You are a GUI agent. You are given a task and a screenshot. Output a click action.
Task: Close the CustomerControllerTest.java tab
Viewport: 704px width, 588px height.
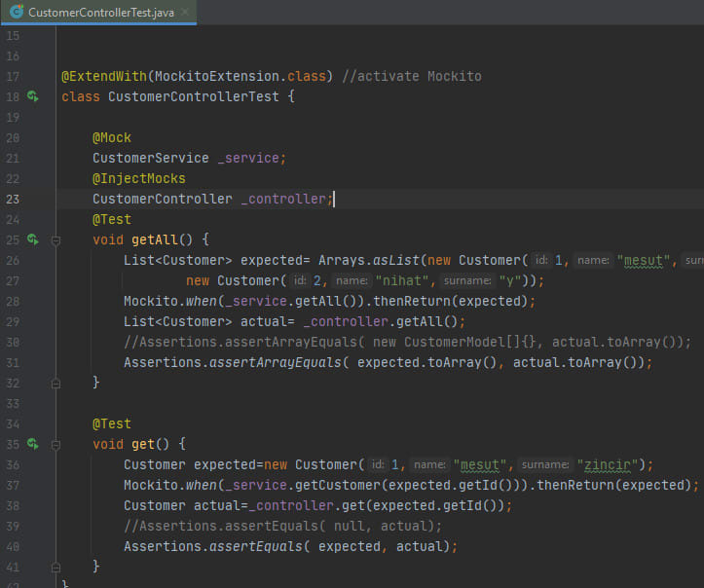click(x=185, y=12)
